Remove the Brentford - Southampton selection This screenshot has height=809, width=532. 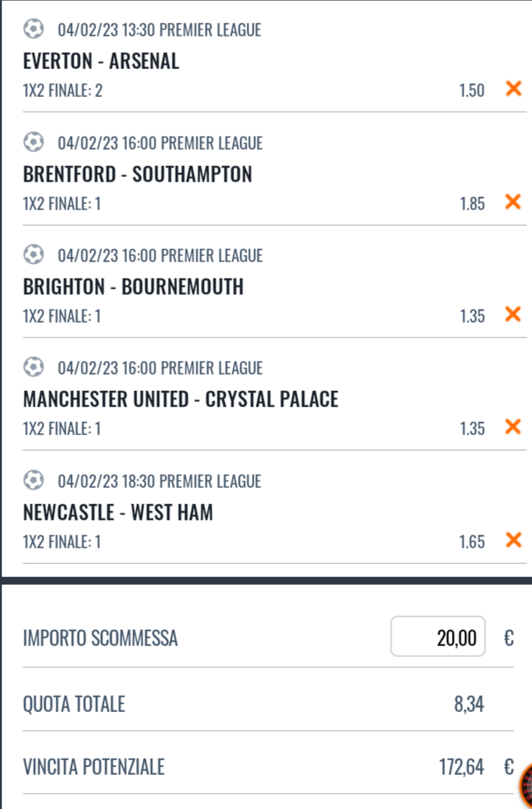pos(513,202)
